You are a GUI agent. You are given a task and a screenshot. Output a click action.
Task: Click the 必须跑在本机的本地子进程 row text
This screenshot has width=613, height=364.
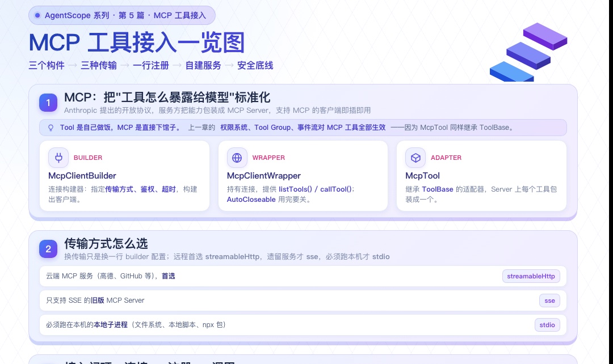pos(136,324)
